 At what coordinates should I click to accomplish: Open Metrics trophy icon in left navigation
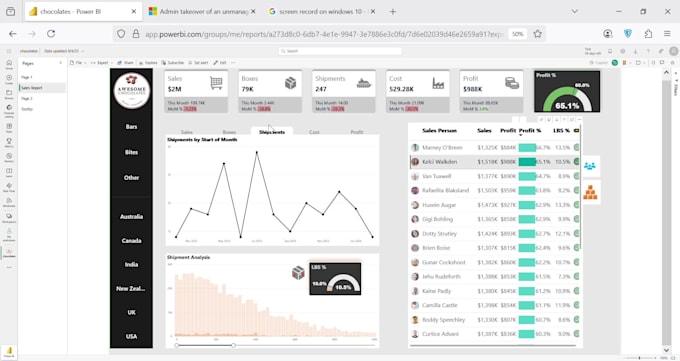click(9, 143)
